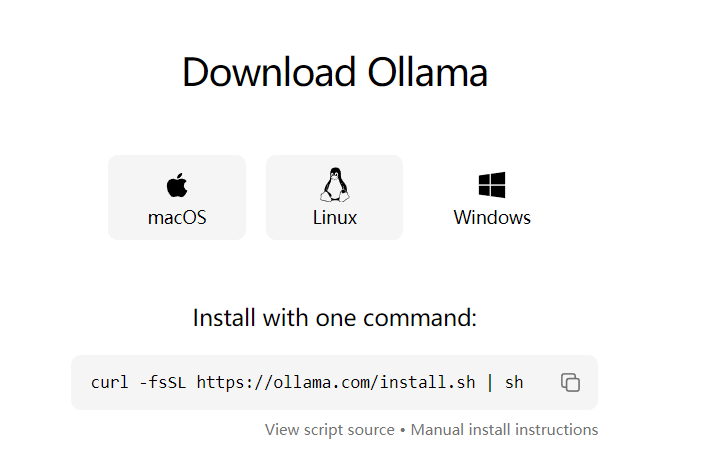Copy the install command to clipboard

click(x=571, y=382)
